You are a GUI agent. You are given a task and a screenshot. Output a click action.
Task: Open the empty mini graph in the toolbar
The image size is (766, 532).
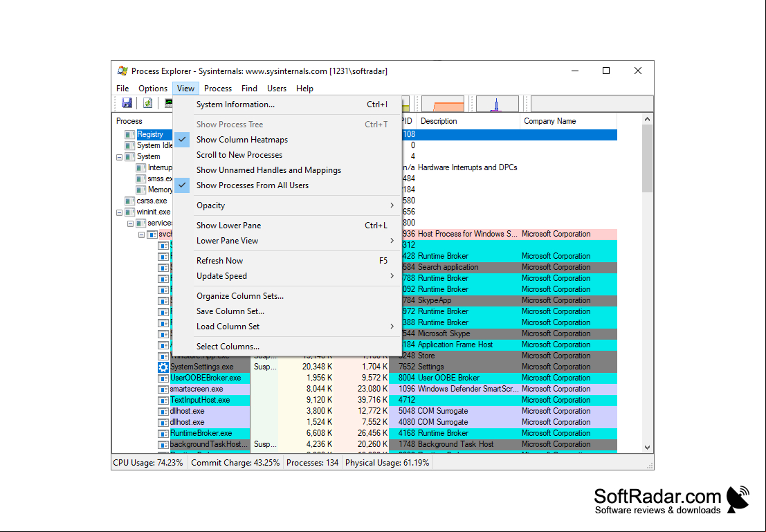tap(592, 104)
